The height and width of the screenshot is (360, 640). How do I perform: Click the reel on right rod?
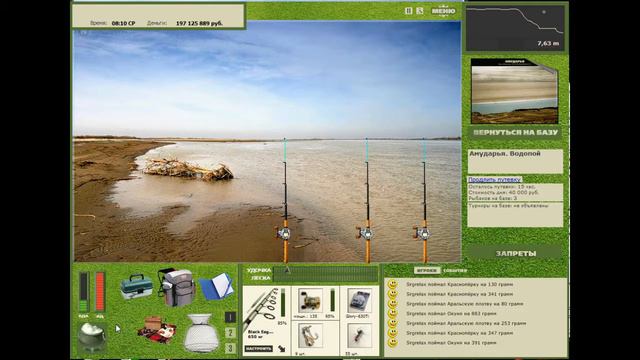coord(422,233)
